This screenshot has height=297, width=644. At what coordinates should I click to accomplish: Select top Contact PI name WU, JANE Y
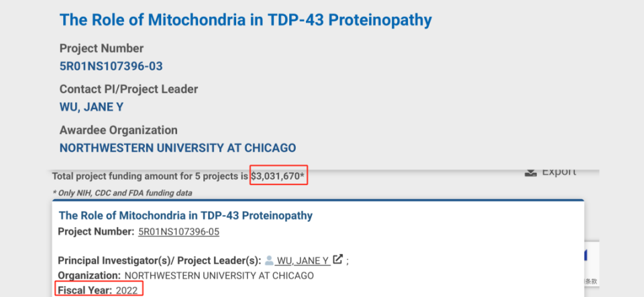tap(92, 107)
